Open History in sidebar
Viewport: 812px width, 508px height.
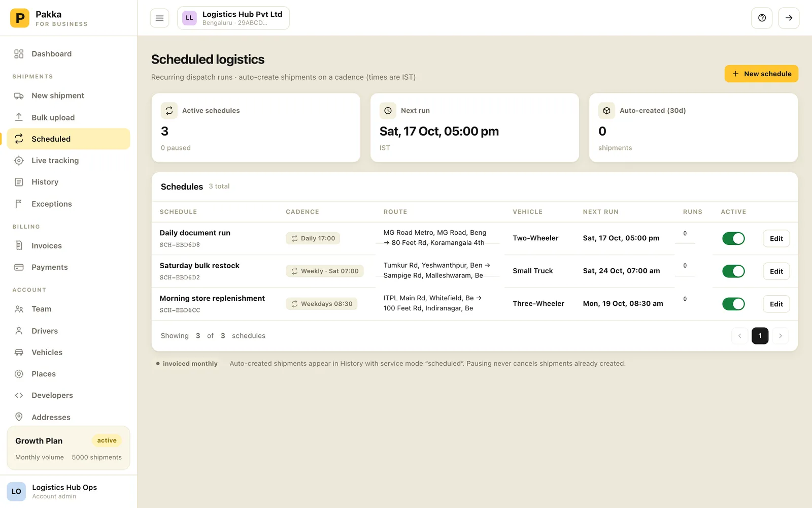click(x=69, y=182)
